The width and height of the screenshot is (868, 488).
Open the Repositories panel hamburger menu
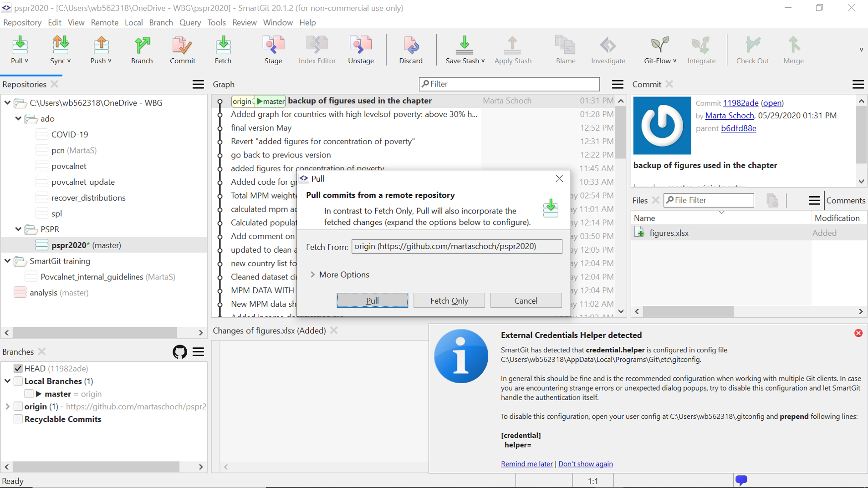click(x=198, y=84)
